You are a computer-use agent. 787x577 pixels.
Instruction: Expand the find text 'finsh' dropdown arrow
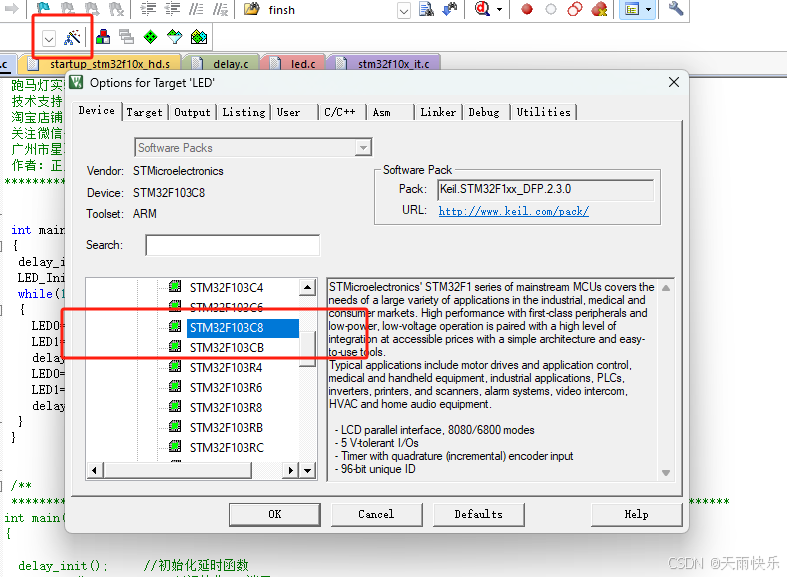[x=404, y=11]
